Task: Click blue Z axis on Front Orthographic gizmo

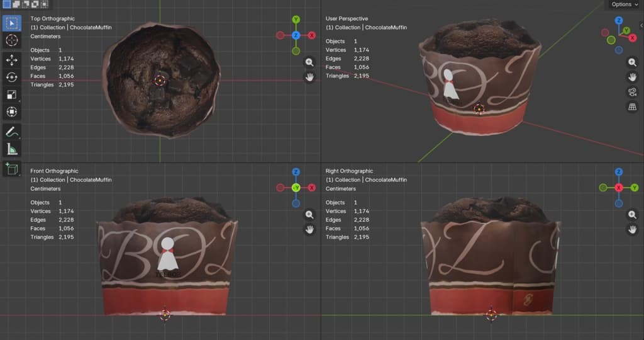Action: point(296,172)
